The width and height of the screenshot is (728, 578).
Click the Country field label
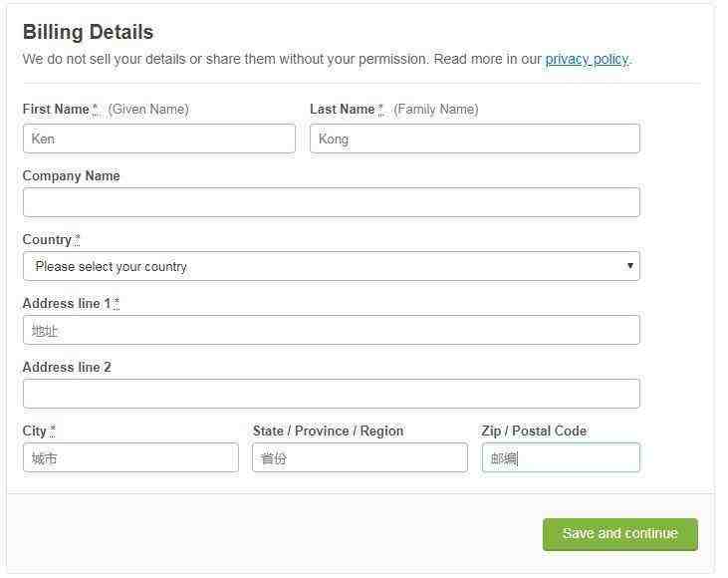click(x=47, y=240)
